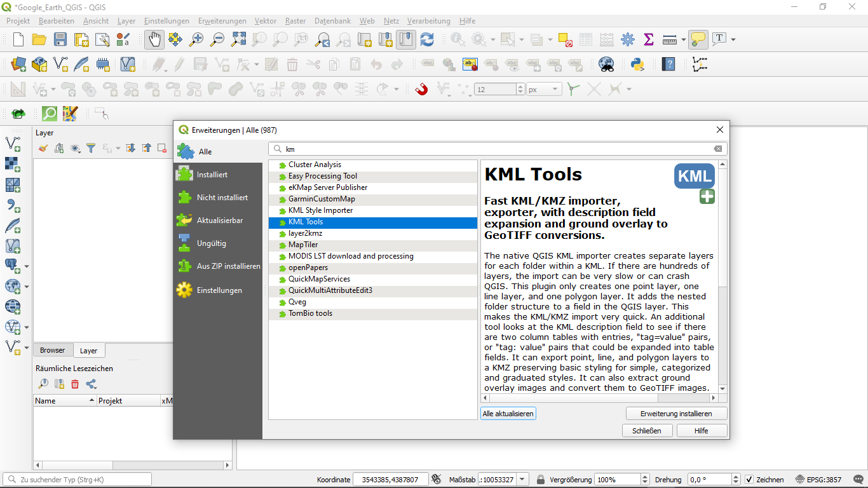The width and height of the screenshot is (868, 488).
Task: Create a new project with the blank page icon
Action: click(x=18, y=39)
